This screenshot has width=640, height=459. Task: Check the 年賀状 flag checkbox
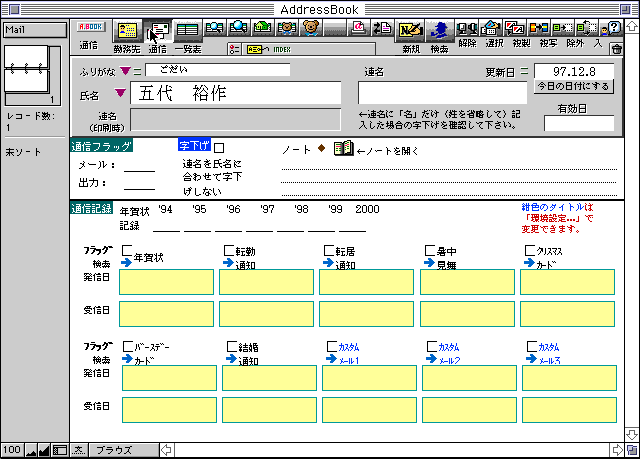(127, 250)
